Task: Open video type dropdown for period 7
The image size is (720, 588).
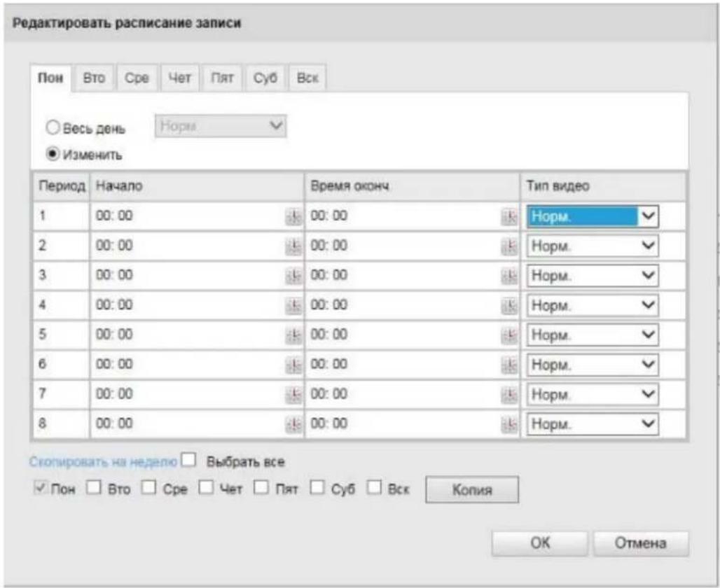Action: point(593,394)
